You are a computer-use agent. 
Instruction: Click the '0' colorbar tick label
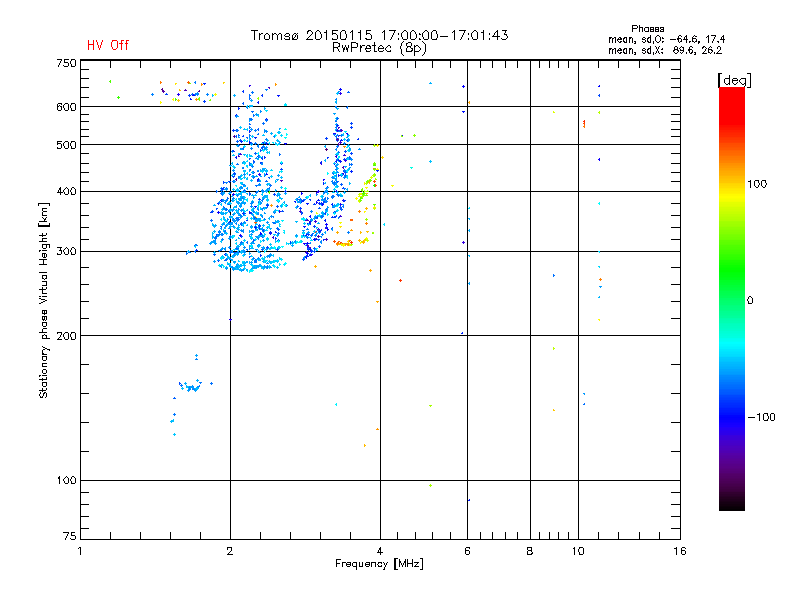(750, 301)
